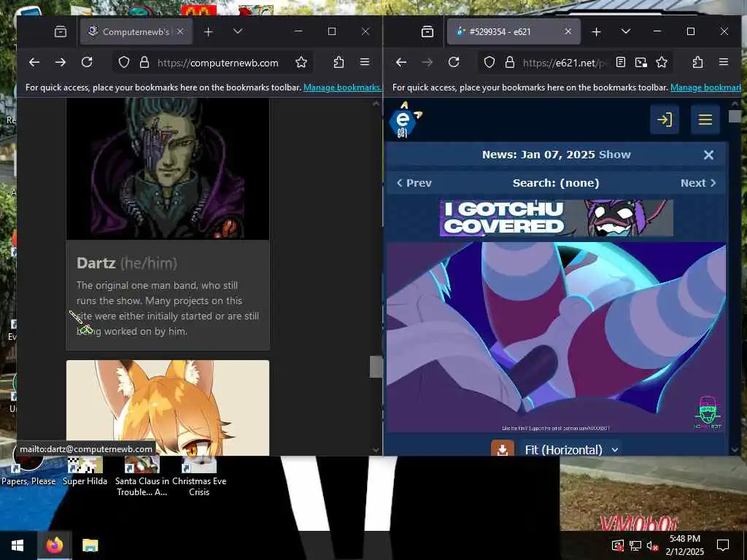Select the Christmas Eve Crisis desktop shortcut
The width and height of the screenshot is (747, 560).
pos(199,476)
